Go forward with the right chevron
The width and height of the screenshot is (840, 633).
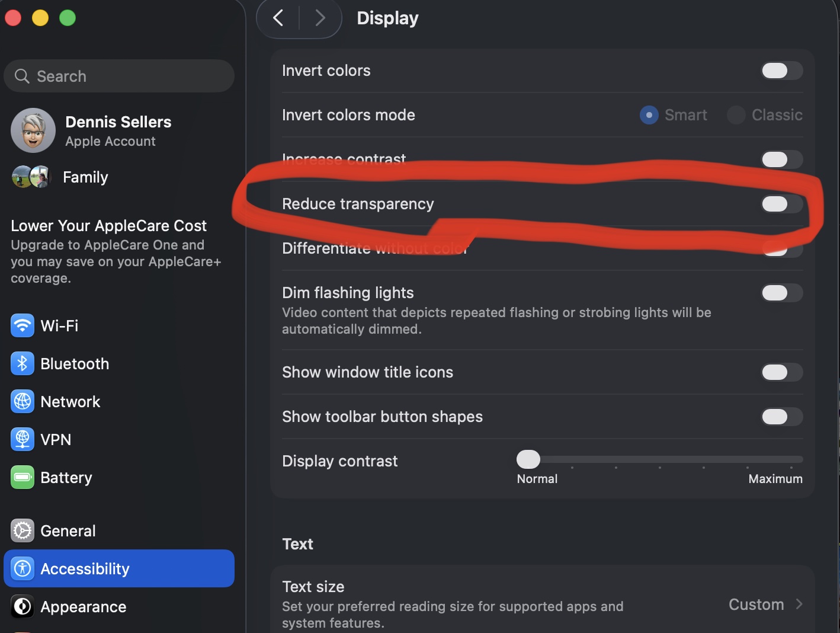pos(320,18)
